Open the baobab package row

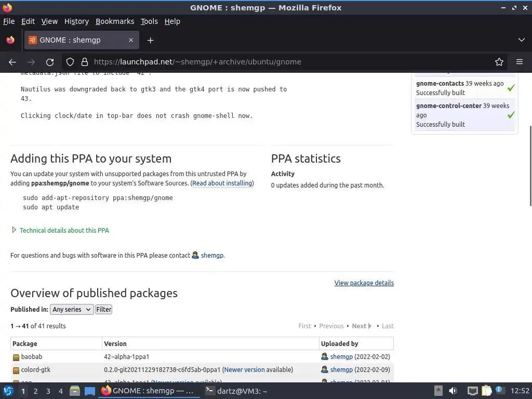[x=202, y=356]
